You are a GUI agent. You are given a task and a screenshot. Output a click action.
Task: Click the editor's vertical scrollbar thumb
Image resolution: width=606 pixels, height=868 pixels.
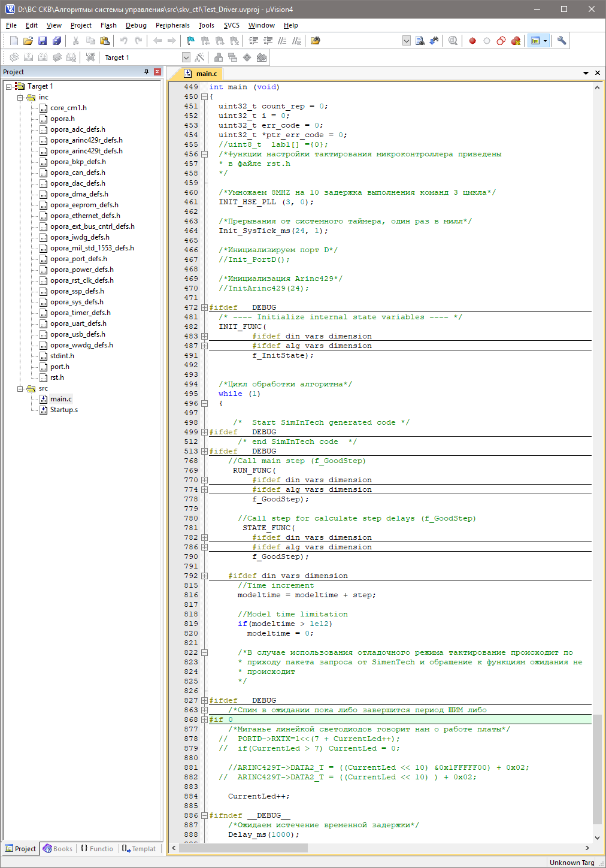point(596,769)
